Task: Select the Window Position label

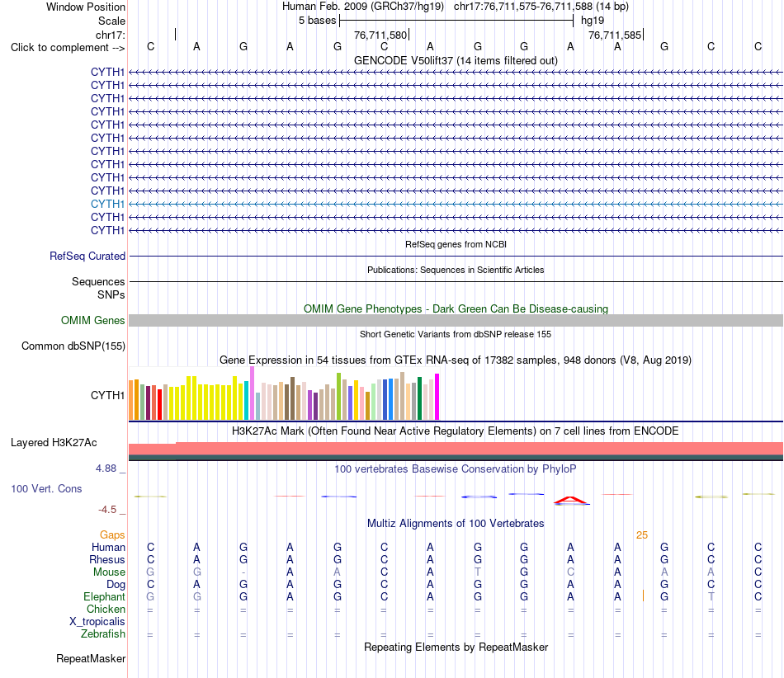Action: pyautogui.click(x=86, y=7)
